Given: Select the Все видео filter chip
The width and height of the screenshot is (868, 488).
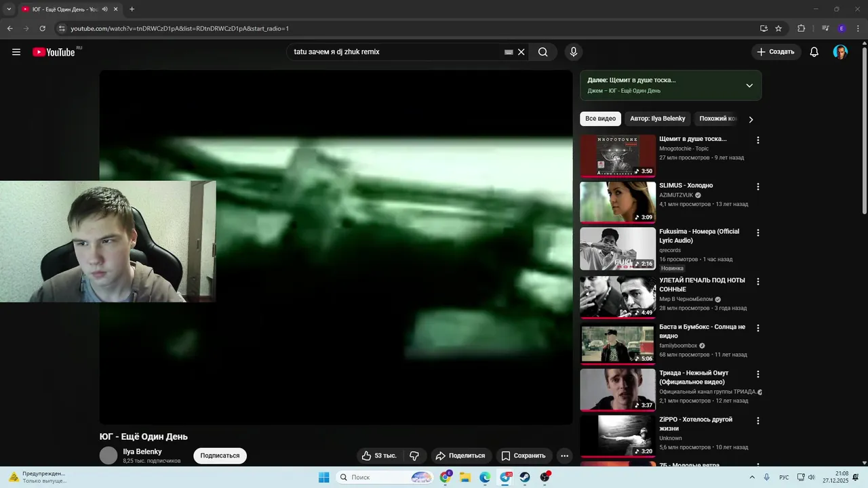Looking at the screenshot, I should (600, 119).
